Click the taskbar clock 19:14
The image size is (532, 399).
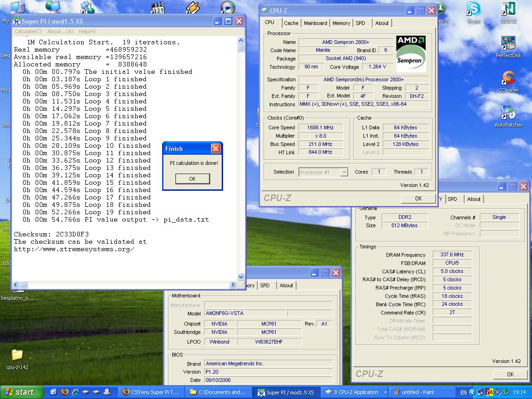coord(519,392)
